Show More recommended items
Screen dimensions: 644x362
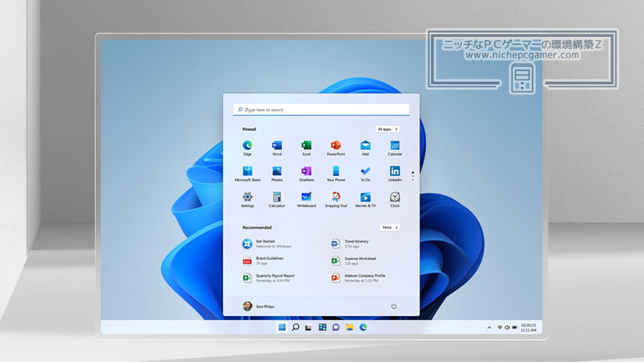(x=390, y=228)
